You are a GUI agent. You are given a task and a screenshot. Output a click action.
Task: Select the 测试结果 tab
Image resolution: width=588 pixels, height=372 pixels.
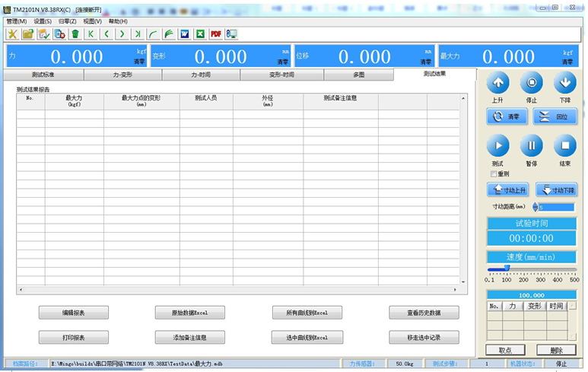pos(434,74)
